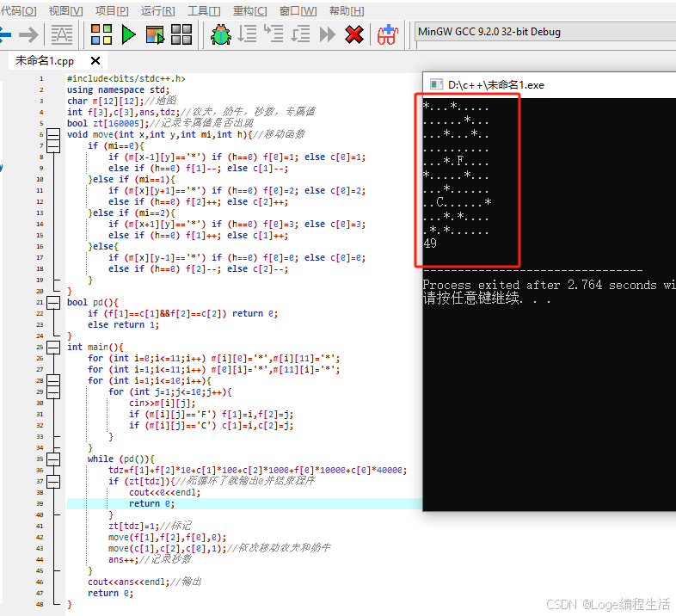676x616 pixels.
Task: Collapse the while loop fold at line 35
Action: click(53, 459)
